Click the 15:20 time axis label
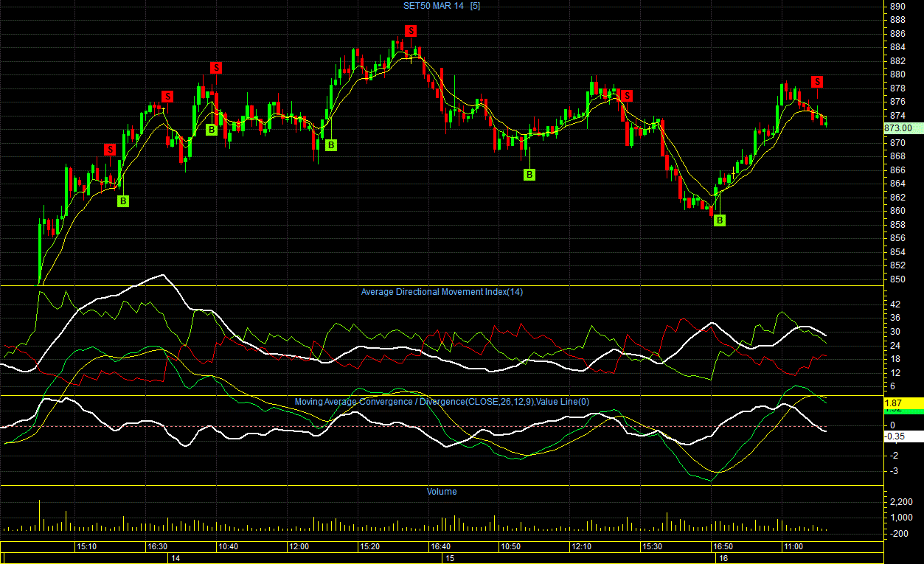Viewport: 924px width, 564px height. [x=369, y=547]
